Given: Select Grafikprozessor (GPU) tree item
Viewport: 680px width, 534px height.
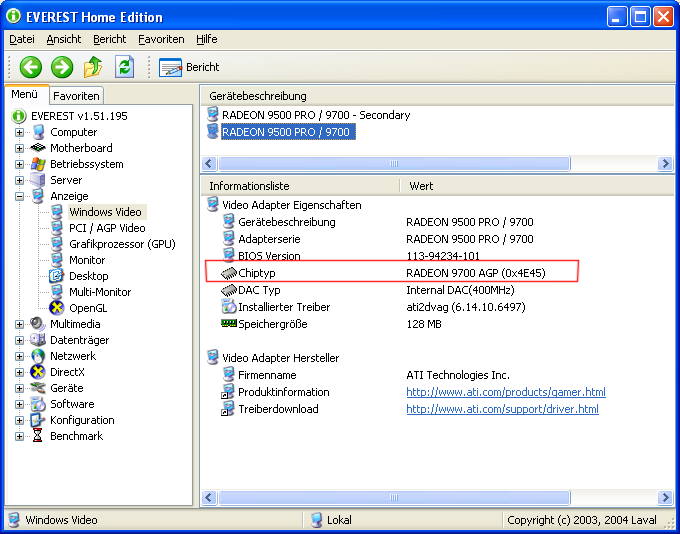Looking at the screenshot, I should click(x=122, y=244).
